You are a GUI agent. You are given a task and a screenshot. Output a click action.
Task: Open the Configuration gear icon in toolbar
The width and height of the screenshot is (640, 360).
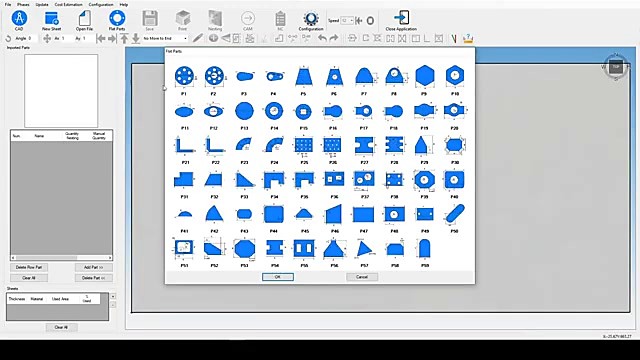[x=311, y=20]
